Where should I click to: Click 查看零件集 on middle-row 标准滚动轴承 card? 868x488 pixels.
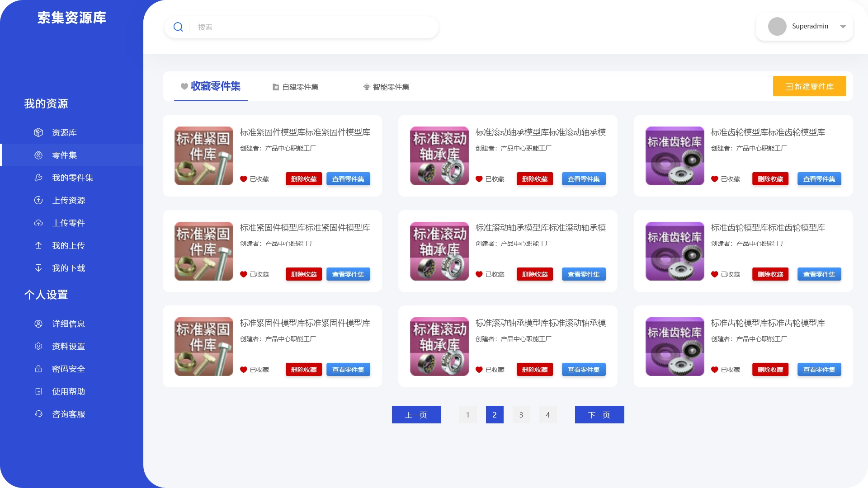584,274
